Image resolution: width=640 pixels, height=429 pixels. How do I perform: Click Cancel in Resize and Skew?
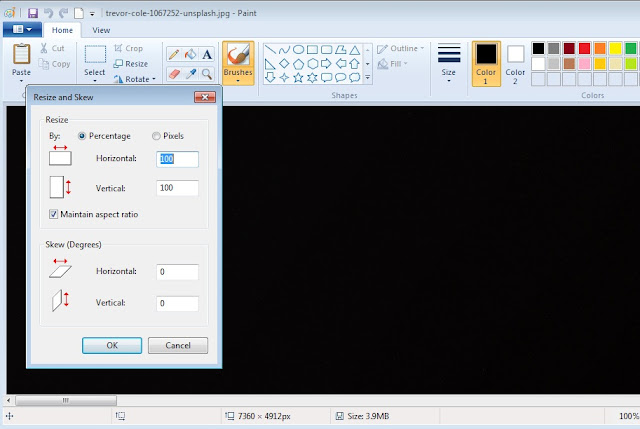178,345
